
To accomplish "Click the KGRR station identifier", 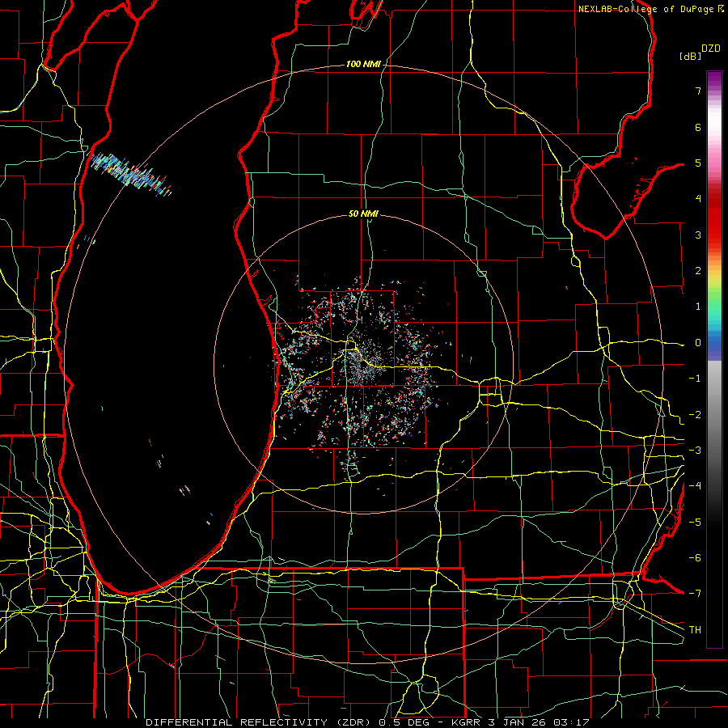I will click(x=465, y=722).
